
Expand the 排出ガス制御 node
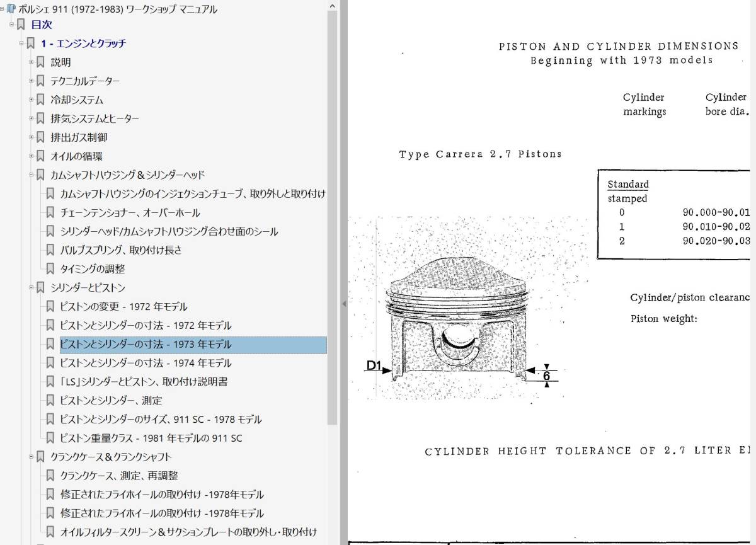31,137
